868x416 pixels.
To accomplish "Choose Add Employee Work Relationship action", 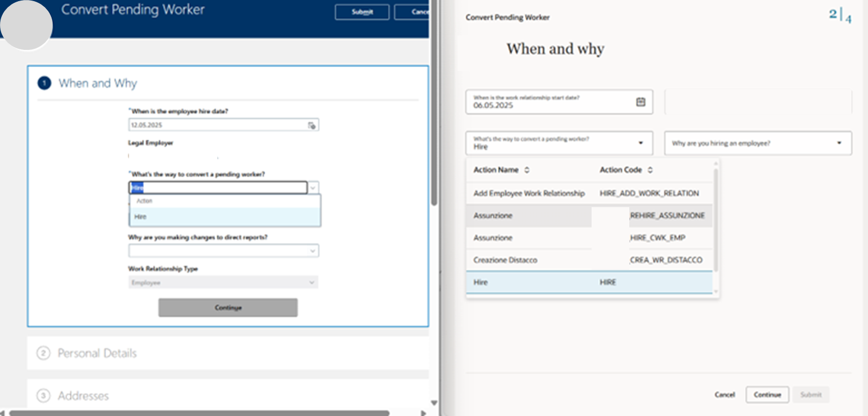I will (x=589, y=193).
